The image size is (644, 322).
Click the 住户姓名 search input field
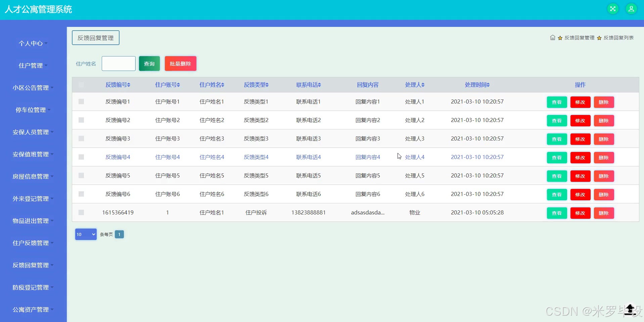[x=119, y=64]
